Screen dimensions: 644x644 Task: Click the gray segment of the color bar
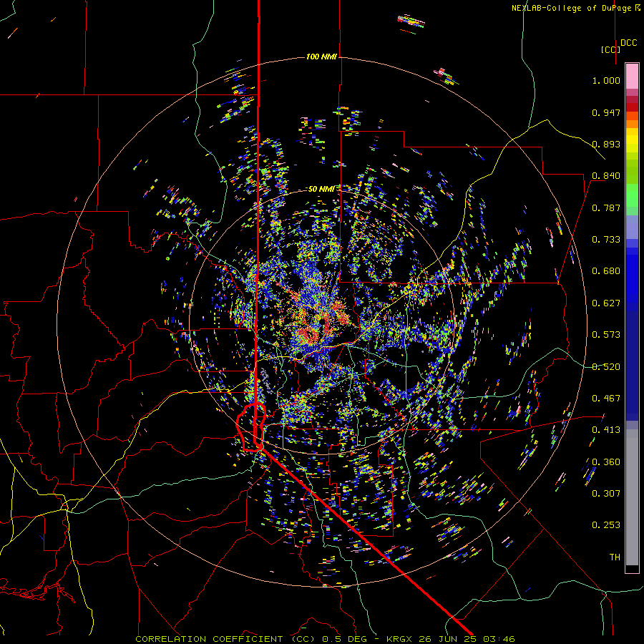632,497
